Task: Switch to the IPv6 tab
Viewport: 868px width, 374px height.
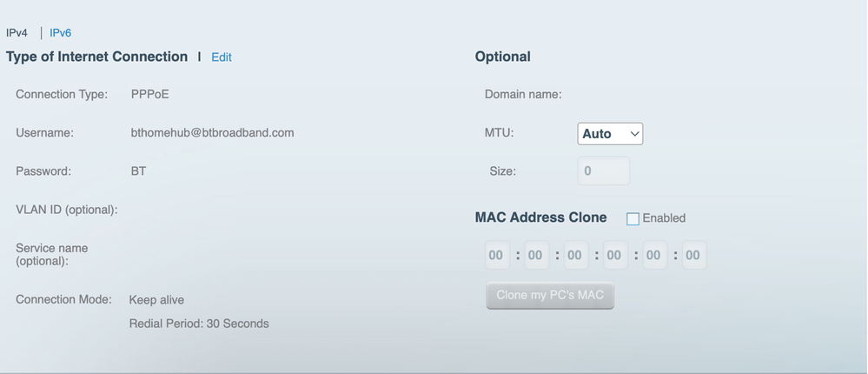Action: 61,33
